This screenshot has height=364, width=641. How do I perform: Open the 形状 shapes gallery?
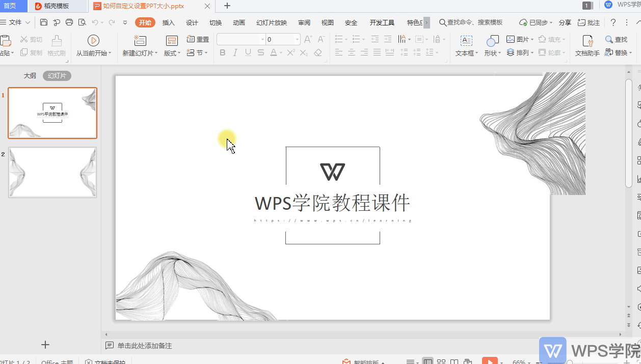coord(492,46)
